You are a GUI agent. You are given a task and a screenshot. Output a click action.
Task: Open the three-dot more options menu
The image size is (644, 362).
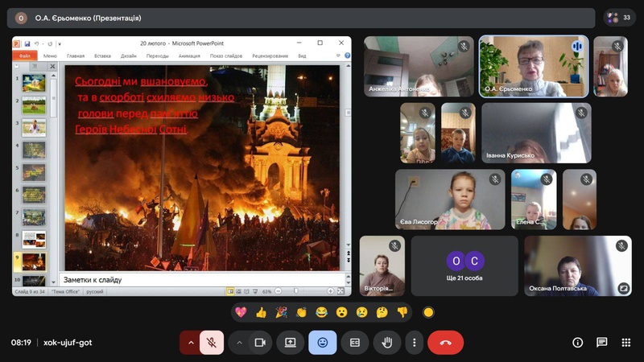(414, 343)
